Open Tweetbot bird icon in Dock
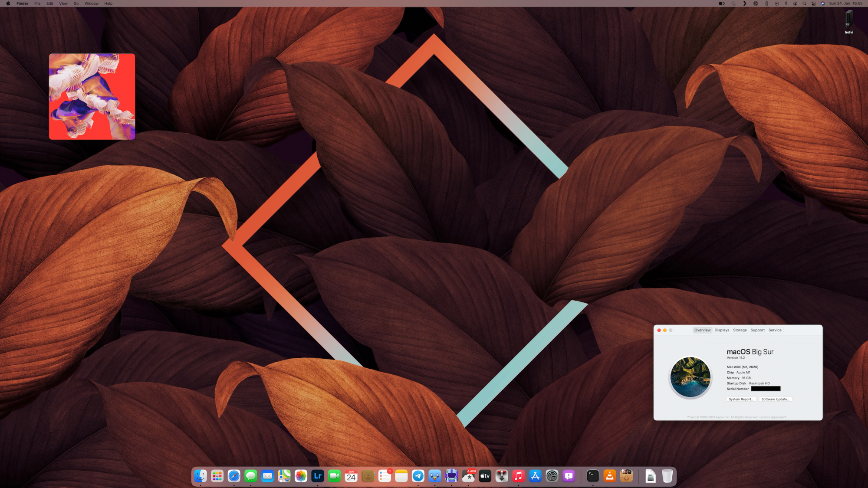 (x=435, y=476)
